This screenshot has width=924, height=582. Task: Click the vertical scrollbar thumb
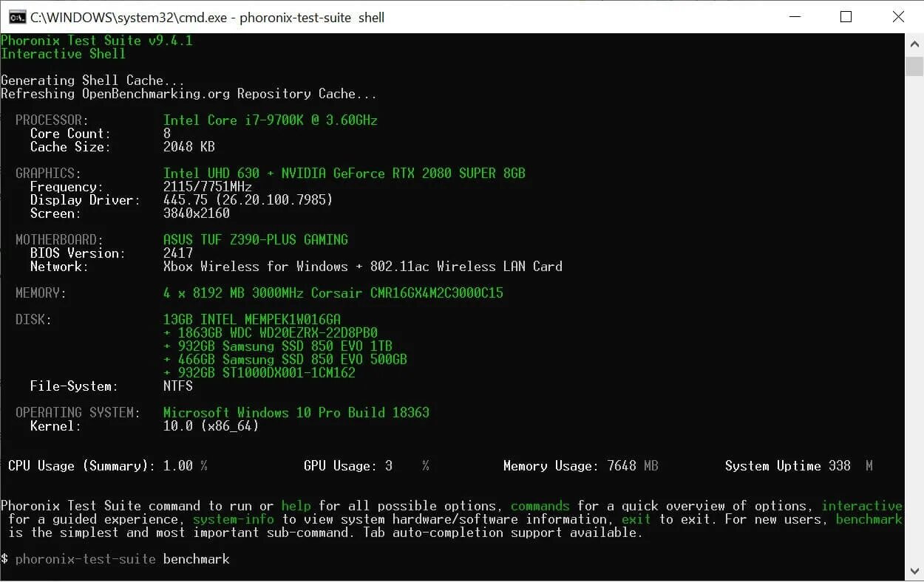914,66
